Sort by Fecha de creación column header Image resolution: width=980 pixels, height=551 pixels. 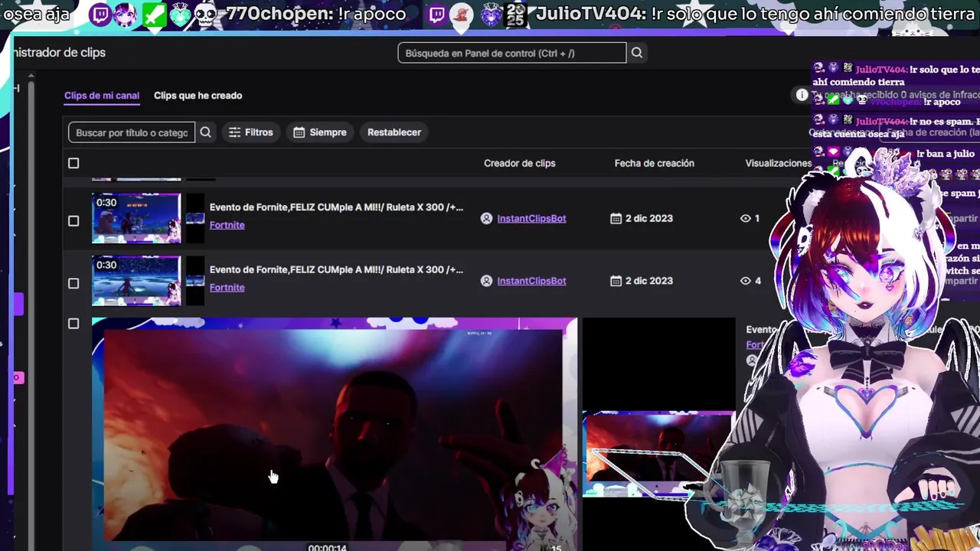coord(655,163)
